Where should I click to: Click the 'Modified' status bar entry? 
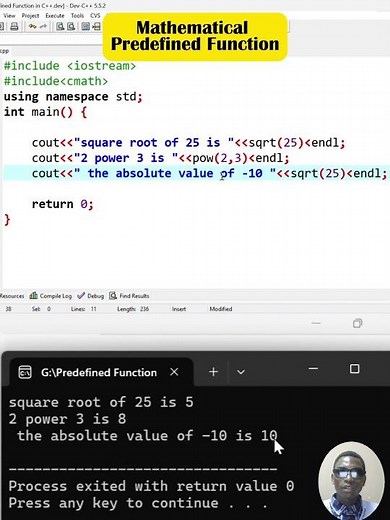[x=221, y=309]
